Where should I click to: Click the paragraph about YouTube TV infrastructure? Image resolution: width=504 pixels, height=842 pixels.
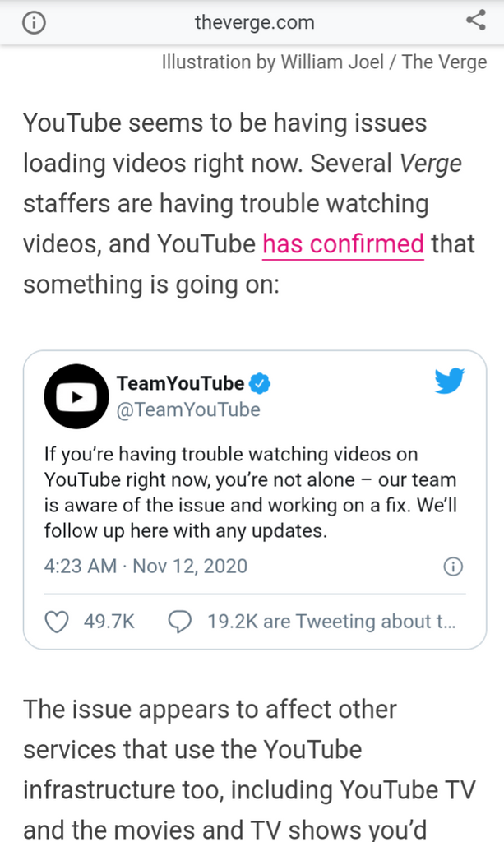coord(250,769)
